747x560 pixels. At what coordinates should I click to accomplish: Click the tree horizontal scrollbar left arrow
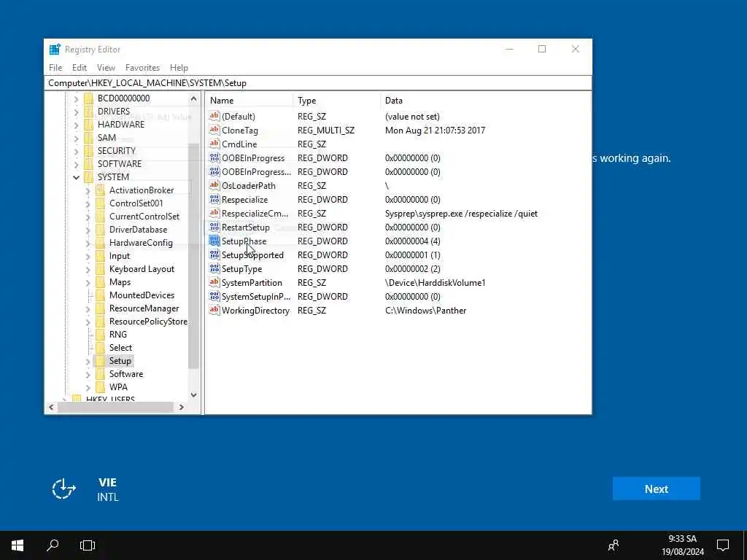pyautogui.click(x=52, y=407)
